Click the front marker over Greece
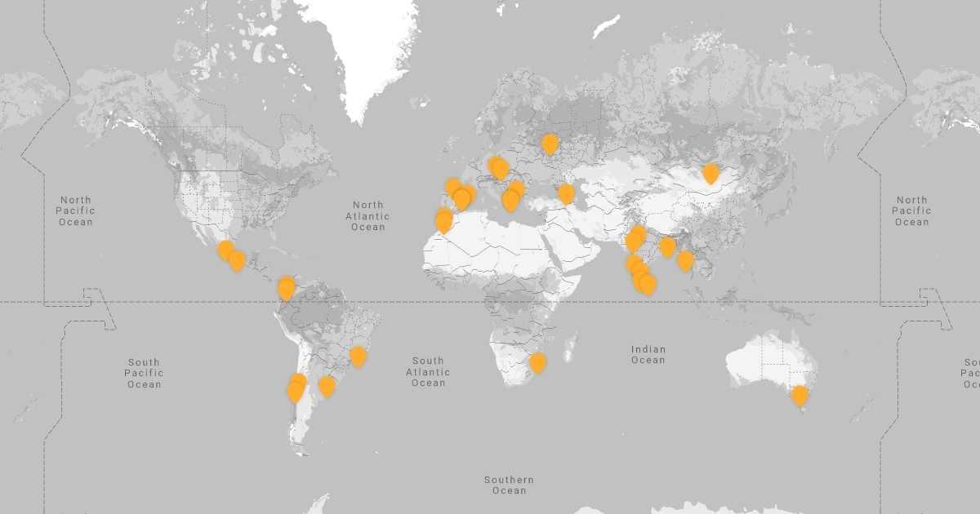The image size is (980, 514). coord(510,200)
